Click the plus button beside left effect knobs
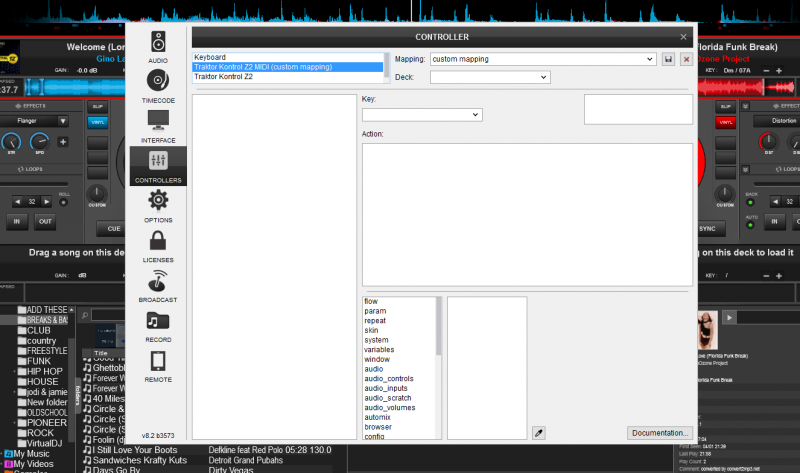Viewport: 800px width, 473px height. coord(63,142)
